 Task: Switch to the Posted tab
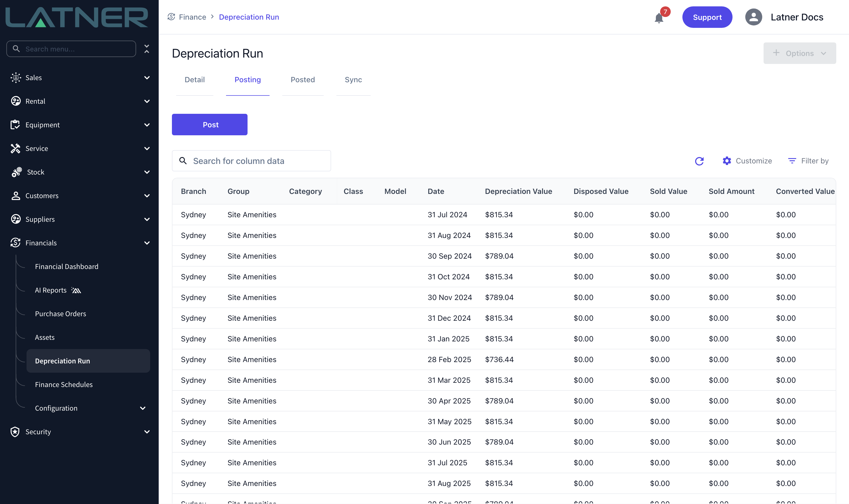click(302, 80)
